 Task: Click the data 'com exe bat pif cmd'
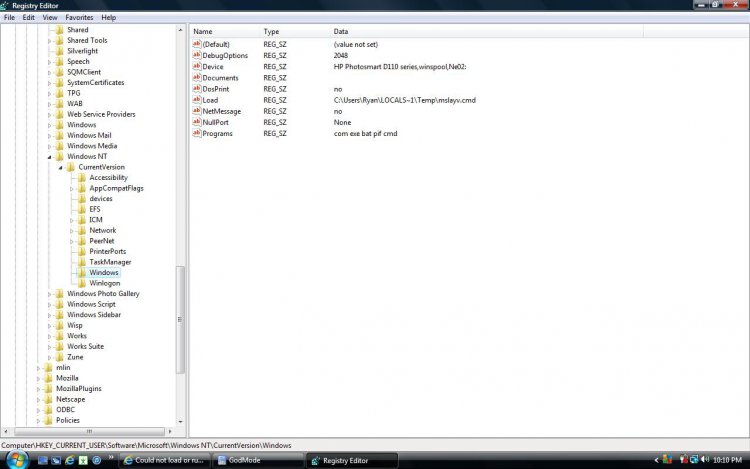tap(365, 133)
